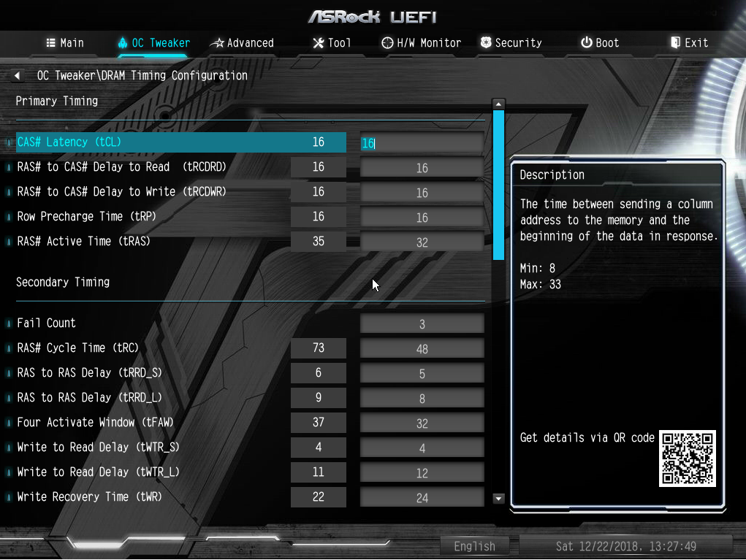Select RAS to RAS Delay (tRRD_S) label
The height and width of the screenshot is (560, 746).
point(89,372)
